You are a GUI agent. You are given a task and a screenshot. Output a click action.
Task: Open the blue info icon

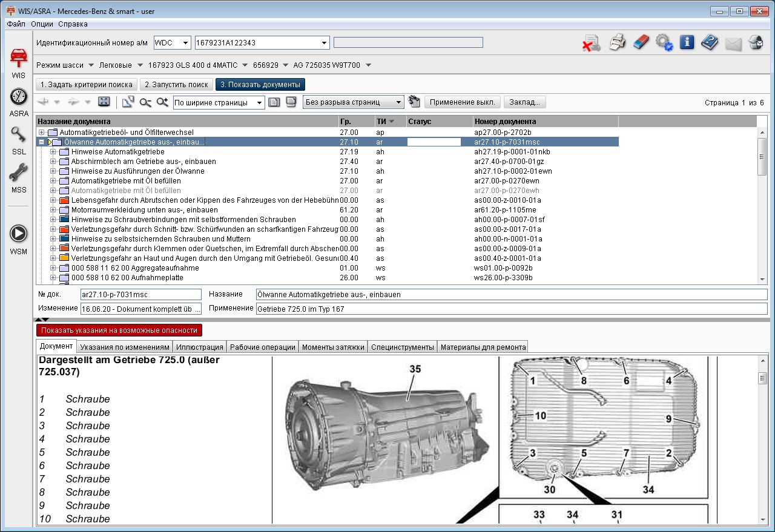687,43
